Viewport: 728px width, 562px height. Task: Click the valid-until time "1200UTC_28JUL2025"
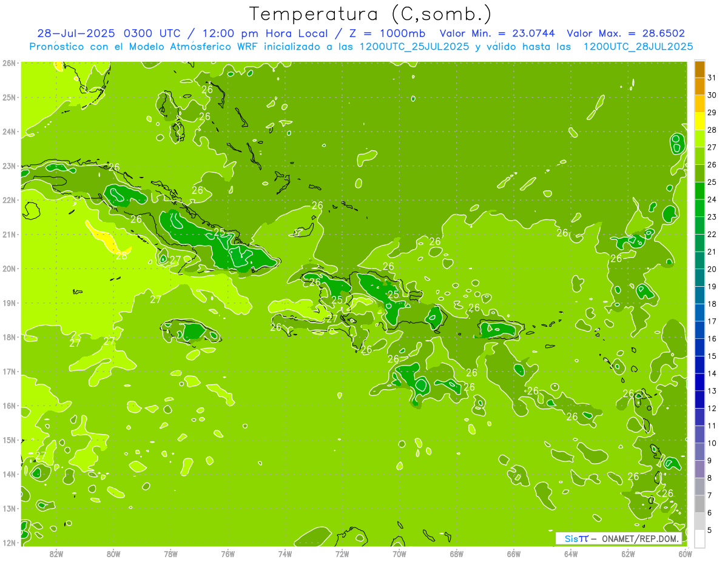tap(638, 47)
